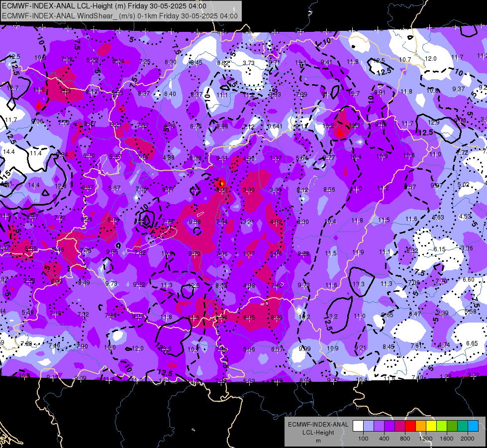Click the LCL-Height (m) header line
Viewport: 487px width, 448px height.
tap(104, 6)
